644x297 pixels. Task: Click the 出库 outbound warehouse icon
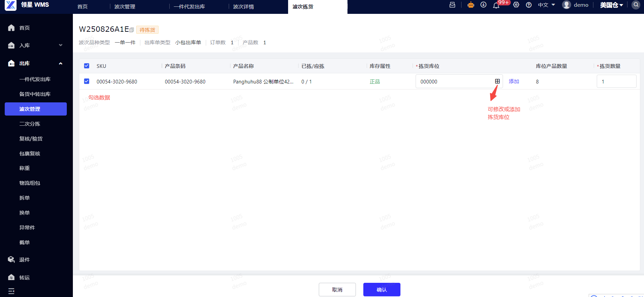coord(11,63)
